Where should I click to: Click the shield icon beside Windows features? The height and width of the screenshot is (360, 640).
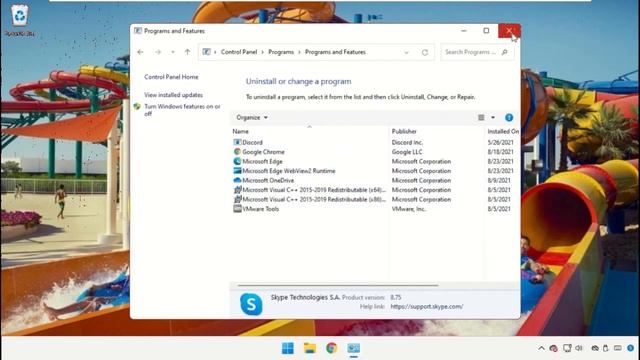click(137, 107)
